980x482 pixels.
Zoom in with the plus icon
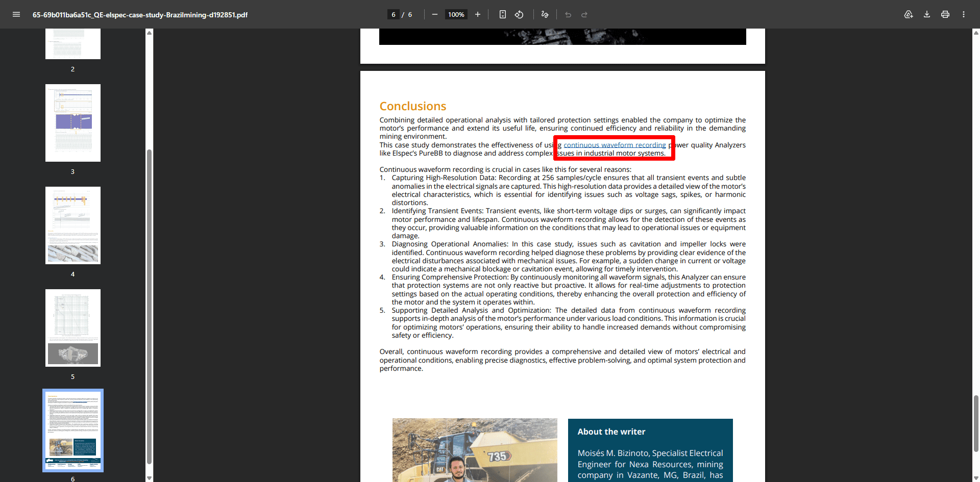pyautogui.click(x=478, y=14)
